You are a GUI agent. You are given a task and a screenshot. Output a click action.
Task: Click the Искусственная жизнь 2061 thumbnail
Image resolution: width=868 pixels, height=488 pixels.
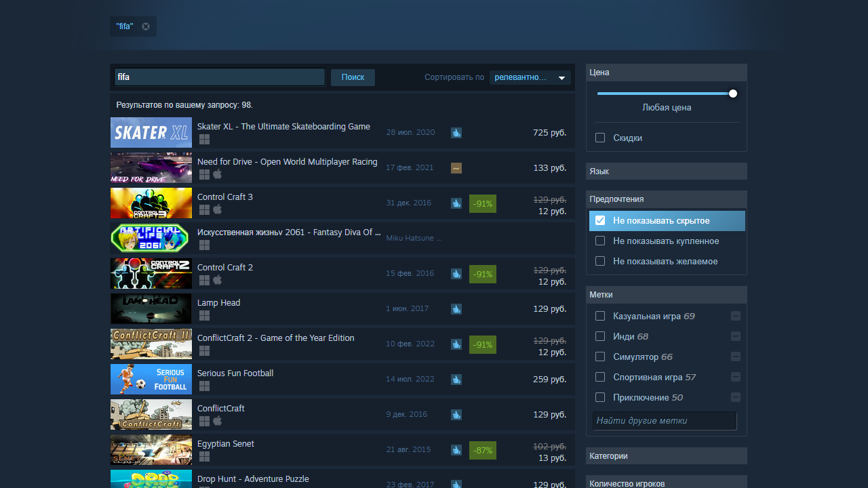coord(151,239)
